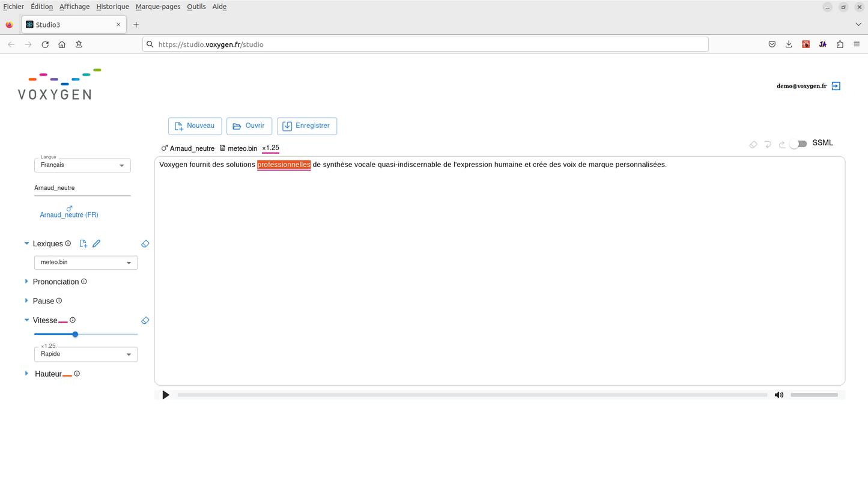Click the undo arrow above the editor
Image resolution: width=868 pixels, height=495 pixels.
[768, 144]
